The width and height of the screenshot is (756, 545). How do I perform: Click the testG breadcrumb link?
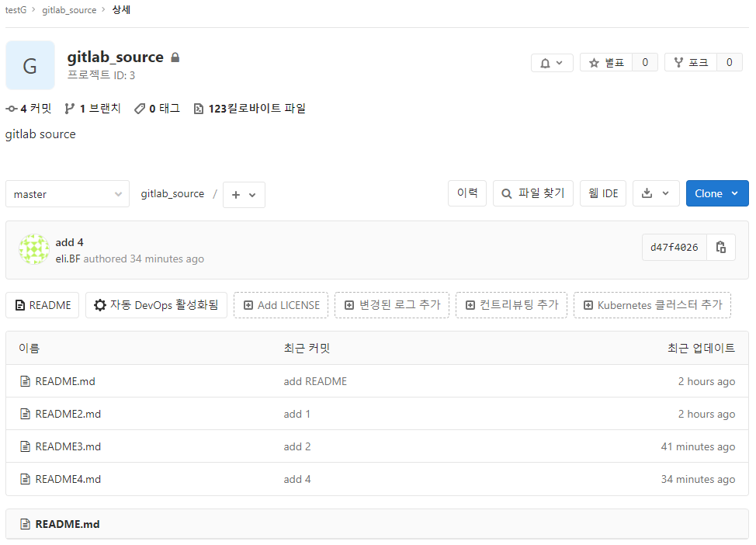[x=16, y=10]
